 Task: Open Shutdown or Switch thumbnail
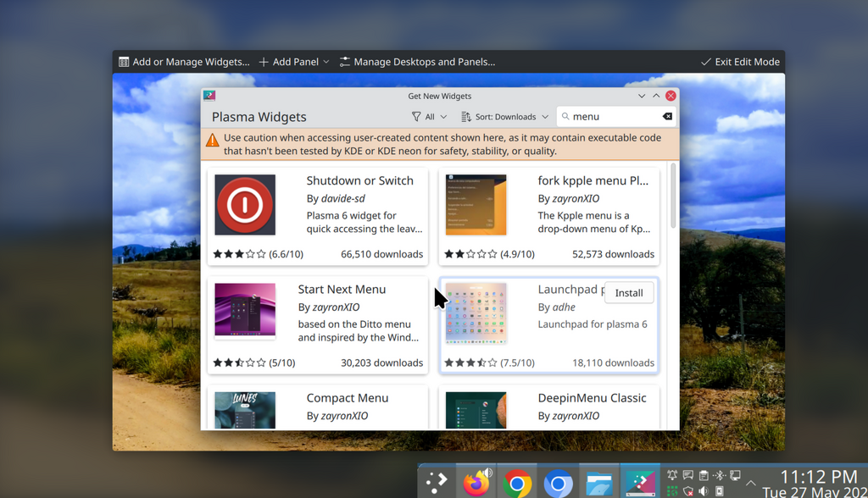245,205
